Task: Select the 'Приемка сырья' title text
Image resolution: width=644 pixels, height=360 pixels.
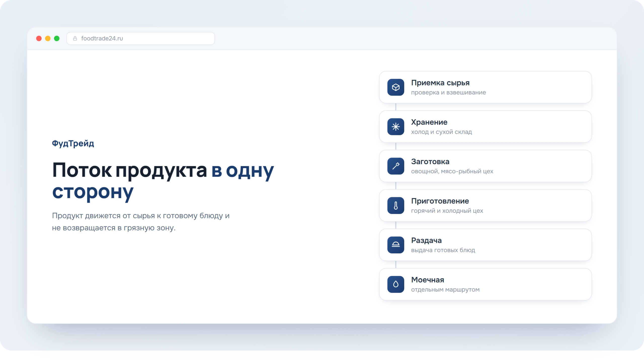Action: point(440,83)
